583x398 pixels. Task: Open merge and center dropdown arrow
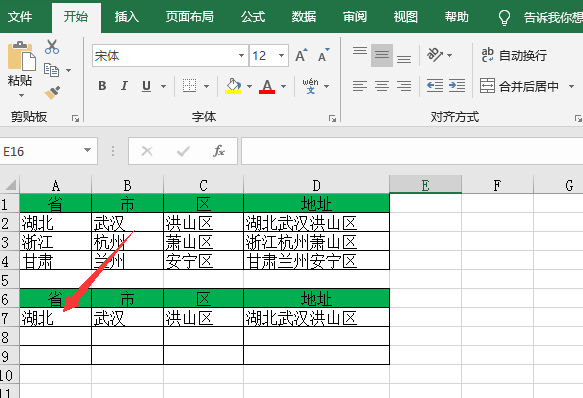(x=571, y=86)
